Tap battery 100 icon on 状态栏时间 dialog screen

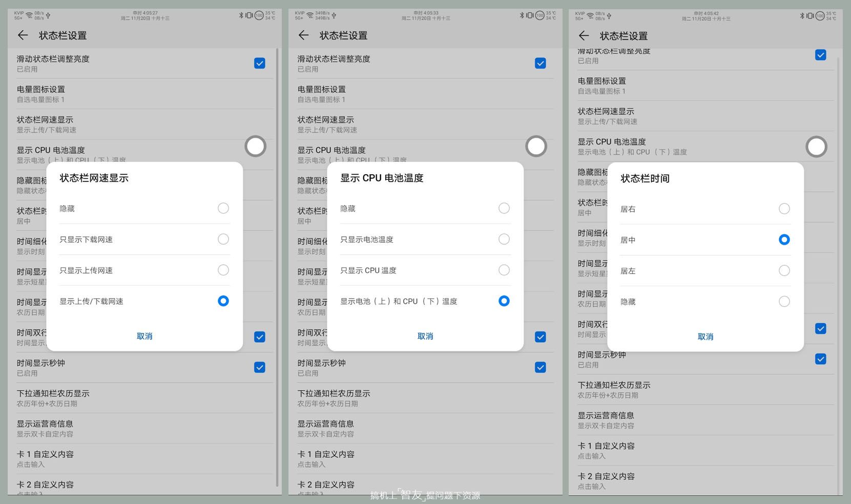pyautogui.click(x=820, y=16)
